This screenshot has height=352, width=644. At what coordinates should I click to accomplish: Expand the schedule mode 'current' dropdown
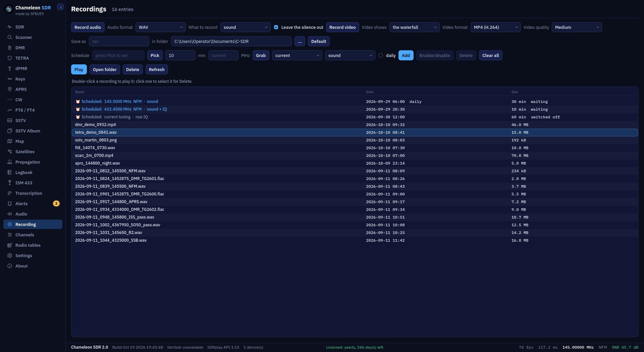click(x=297, y=55)
